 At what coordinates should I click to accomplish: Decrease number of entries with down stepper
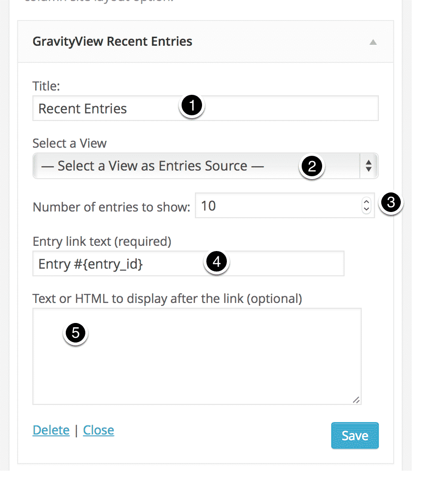coord(366,209)
